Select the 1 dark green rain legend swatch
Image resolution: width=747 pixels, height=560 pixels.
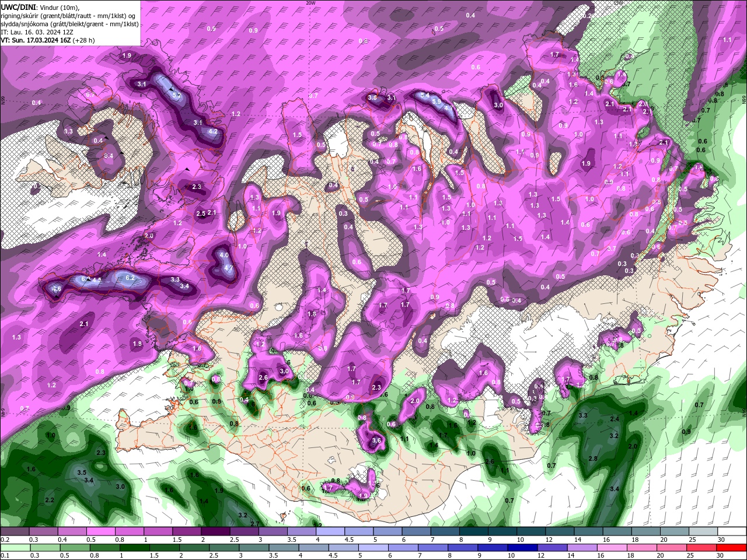[134, 548]
